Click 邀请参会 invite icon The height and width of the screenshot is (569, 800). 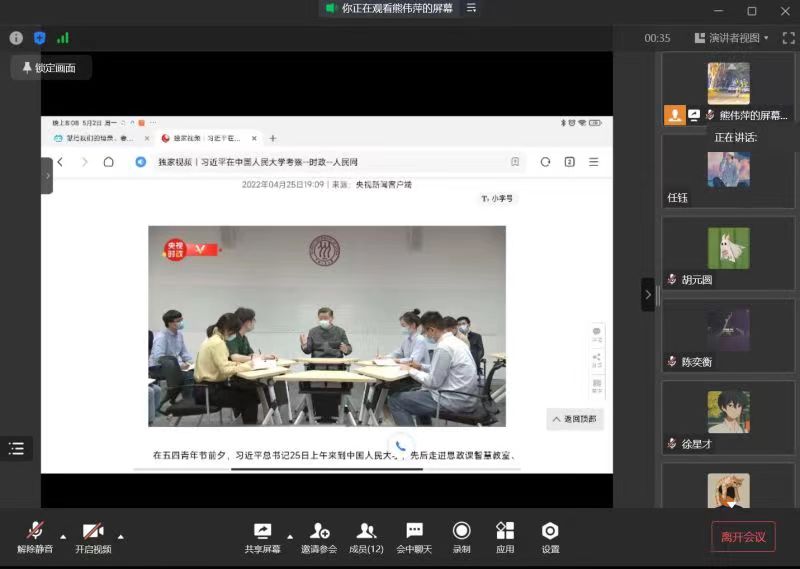[x=319, y=536]
